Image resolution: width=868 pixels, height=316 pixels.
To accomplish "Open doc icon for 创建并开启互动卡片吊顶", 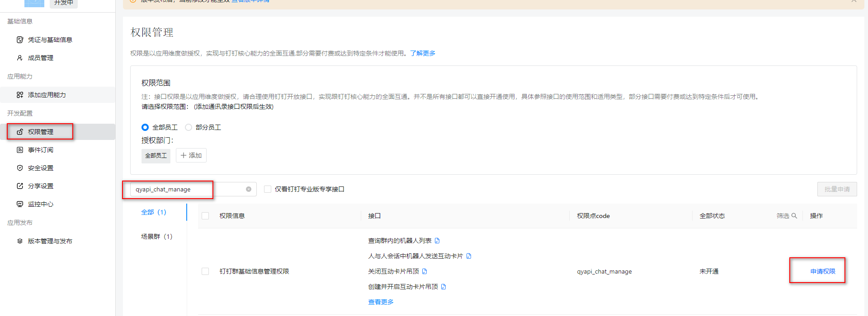I will click(x=443, y=287).
